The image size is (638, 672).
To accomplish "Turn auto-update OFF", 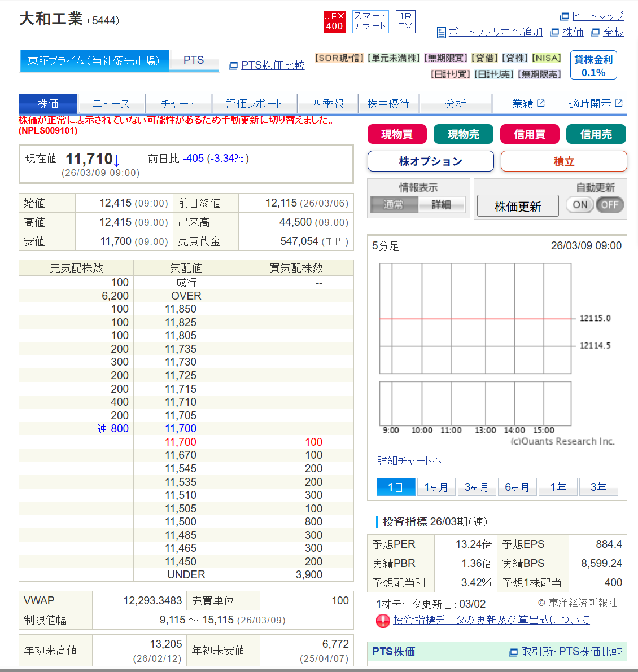I will tap(610, 205).
